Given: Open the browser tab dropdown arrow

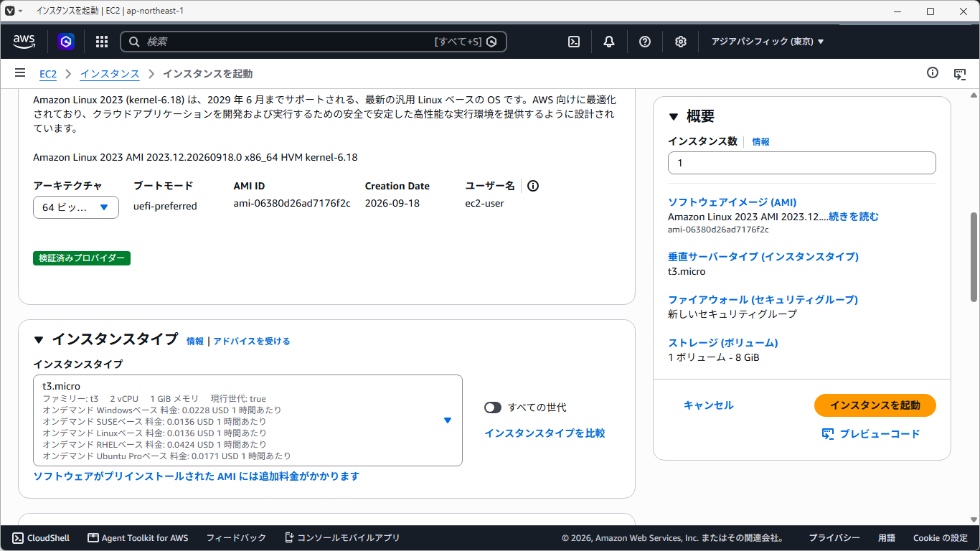Looking at the screenshot, I should (20, 11).
